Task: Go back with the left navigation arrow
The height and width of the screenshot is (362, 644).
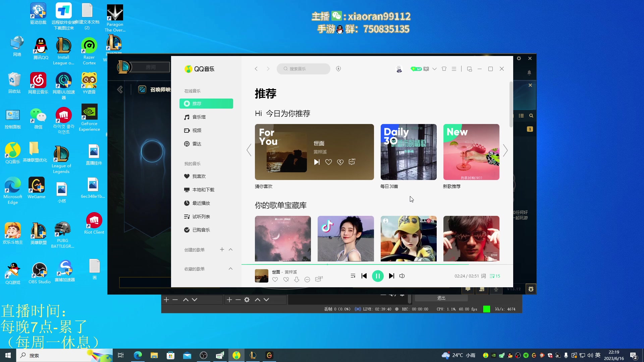Action: tap(256, 69)
